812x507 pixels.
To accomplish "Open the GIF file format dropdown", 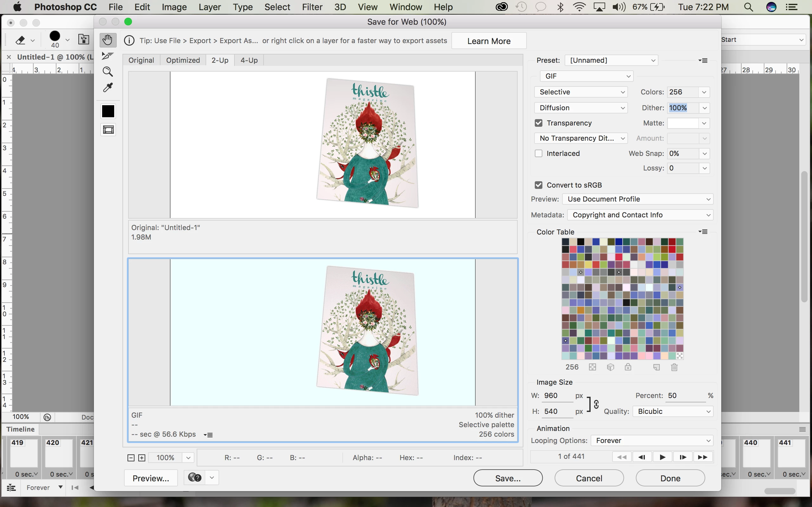I will point(586,76).
